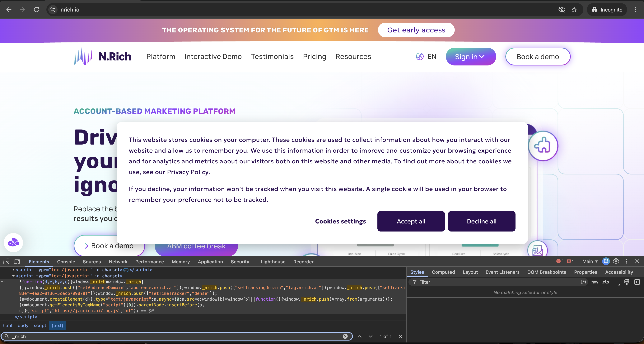Viewport: 644px width, 344px height.
Task: Select the html breadcrumb in DevTools
Action: (x=7, y=325)
